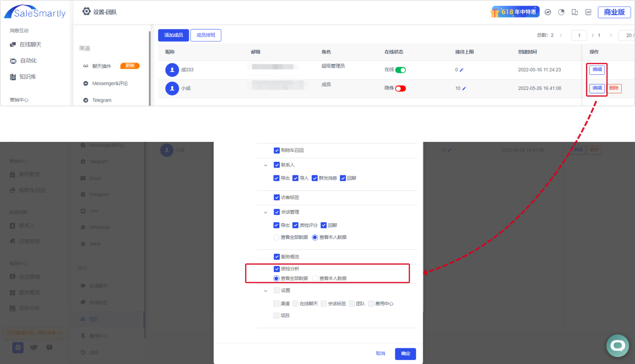This screenshot has width=635, height=364.
Task: Click the 添加成员 button
Action: click(174, 35)
